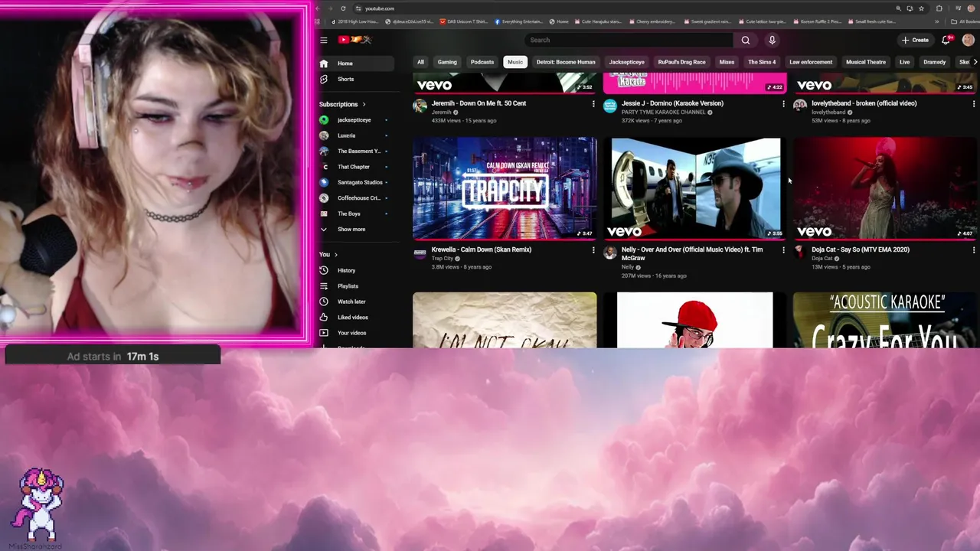The width and height of the screenshot is (980, 551).
Task: Reload the page in browser
Action: [x=342, y=8]
